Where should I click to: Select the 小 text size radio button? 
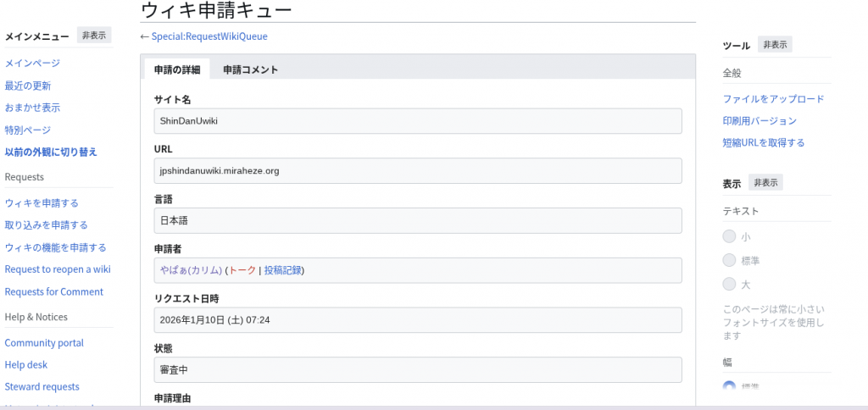tap(729, 237)
